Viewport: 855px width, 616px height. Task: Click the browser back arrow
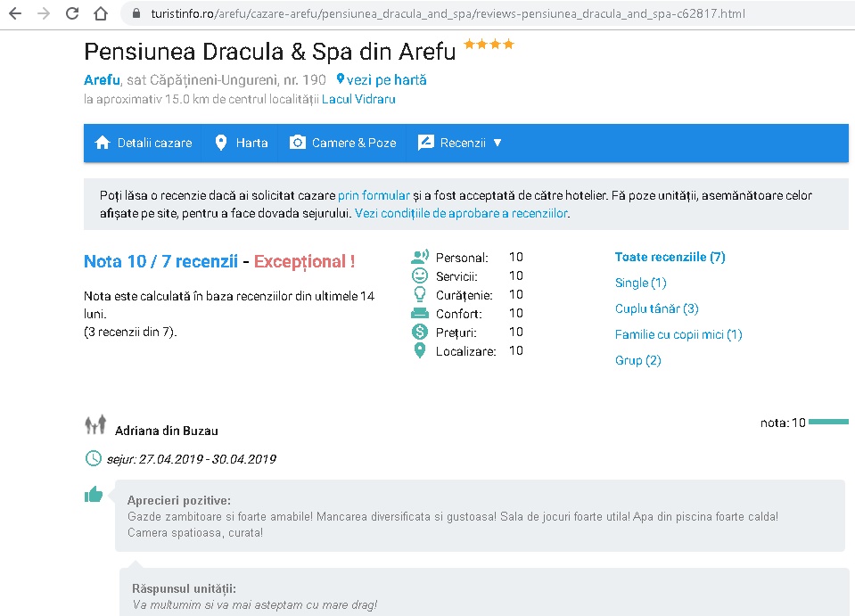click(x=15, y=14)
